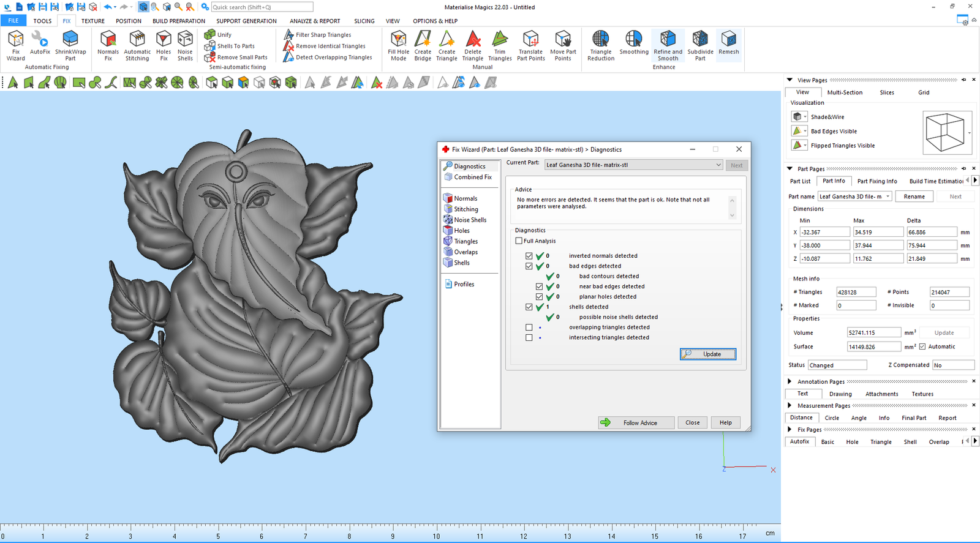Open Bad Edges Visible dropdown arrow
Image resolution: width=980 pixels, height=543 pixels.
click(x=805, y=131)
